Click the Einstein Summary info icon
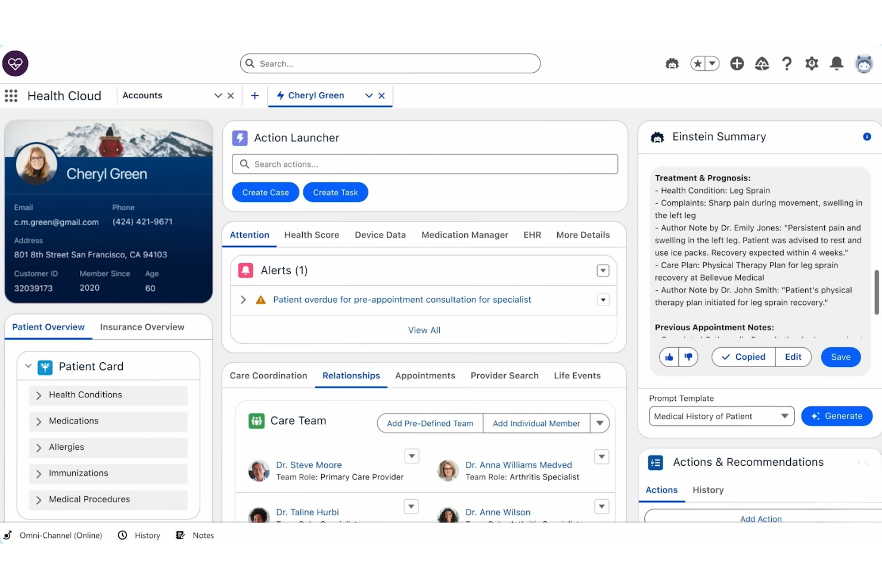This screenshot has height=588, width=882. point(867,137)
